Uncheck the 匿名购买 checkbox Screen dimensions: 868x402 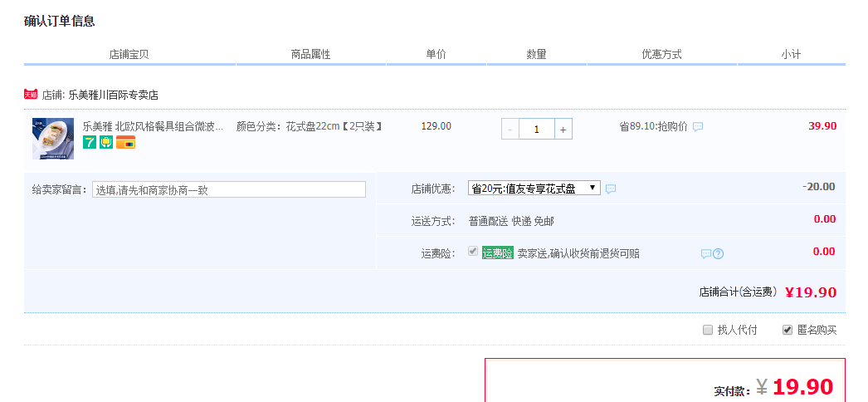point(788,330)
